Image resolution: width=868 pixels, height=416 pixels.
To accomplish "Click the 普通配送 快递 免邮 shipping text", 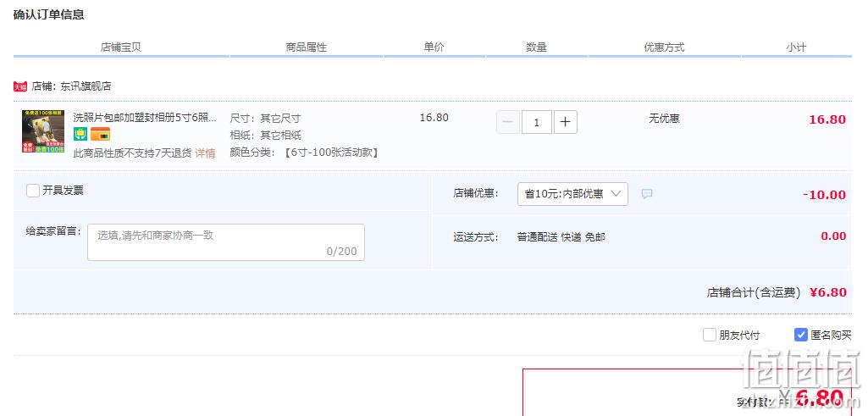I will [561, 237].
